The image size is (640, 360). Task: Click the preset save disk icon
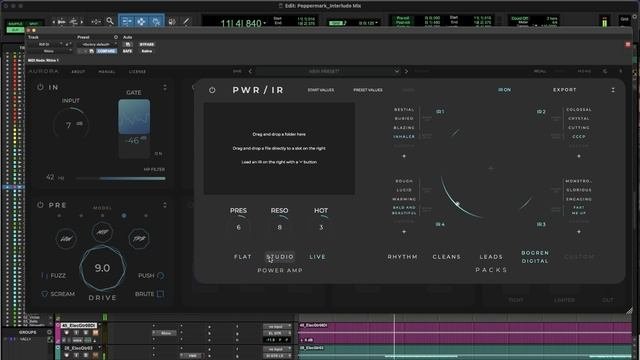coord(91,51)
